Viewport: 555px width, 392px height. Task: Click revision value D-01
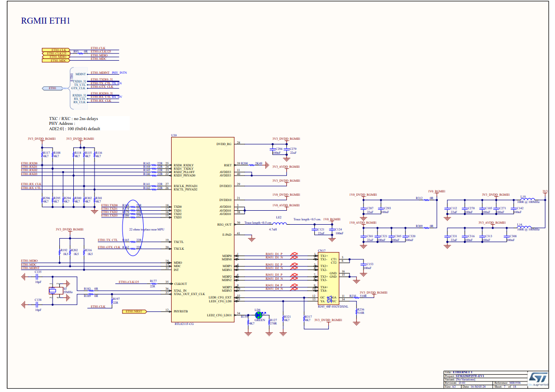click(462, 383)
